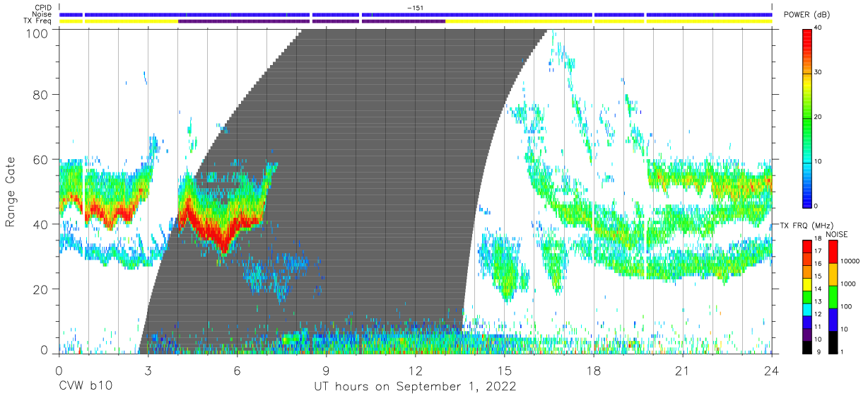Click the 3 tick on the UT hours axis
The width and height of the screenshot is (868, 401).
point(148,369)
